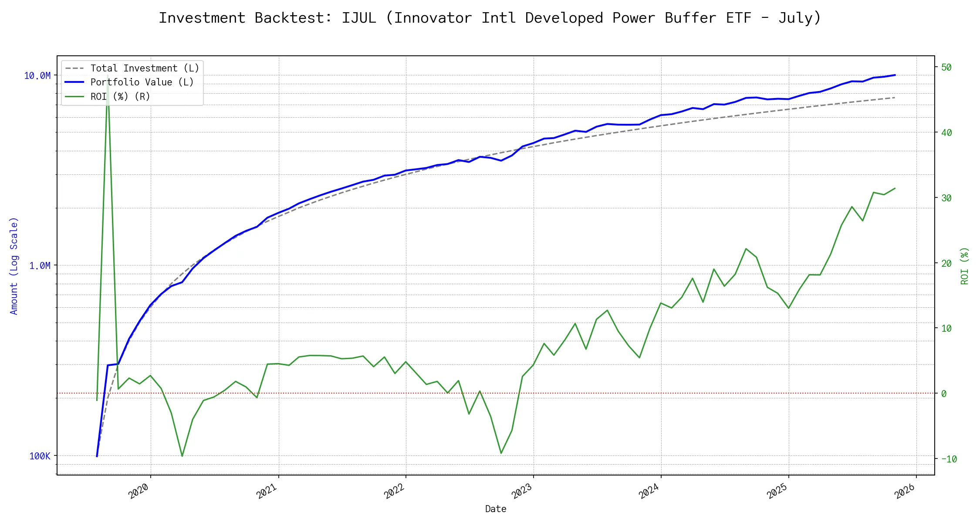980x523 pixels.
Task: Click the 2021 x-axis tick label
Action: tap(267, 491)
